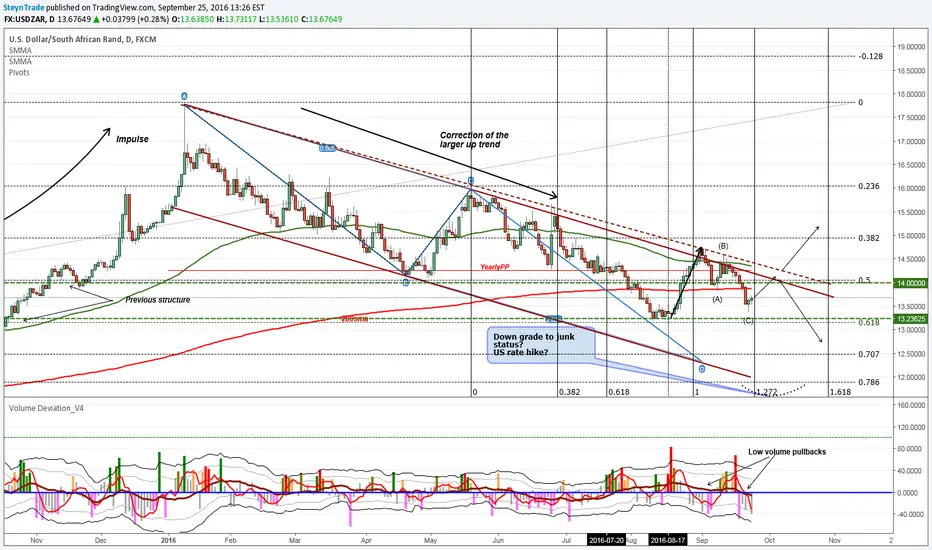932x550 pixels.
Task: Click the '0.5' Fibonacci level label
Action: click(864, 280)
